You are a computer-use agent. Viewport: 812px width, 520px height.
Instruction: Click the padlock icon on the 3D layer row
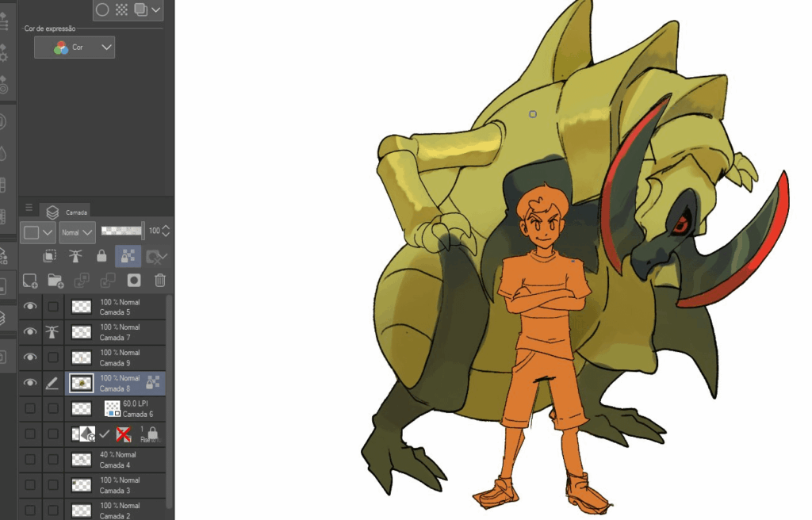pyautogui.click(x=152, y=433)
